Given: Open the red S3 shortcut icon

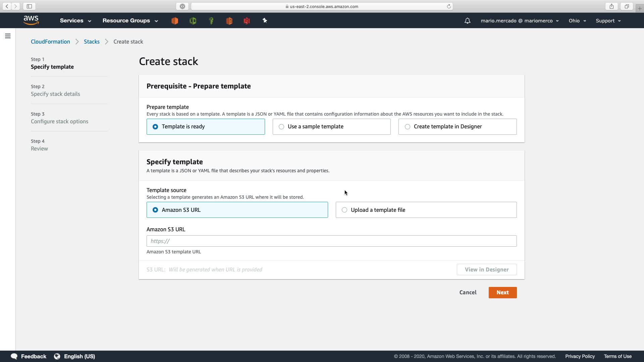Looking at the screenshot, I should (247, 21).
